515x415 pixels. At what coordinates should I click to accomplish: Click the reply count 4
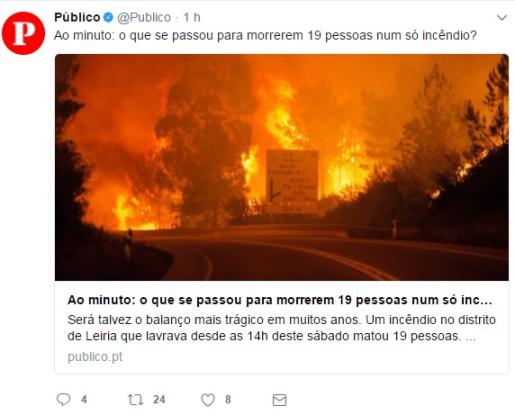pos(84,399)
